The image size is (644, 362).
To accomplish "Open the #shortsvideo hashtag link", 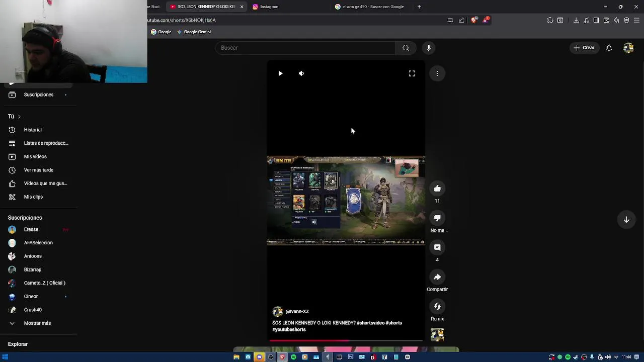I will pos(370,323).
